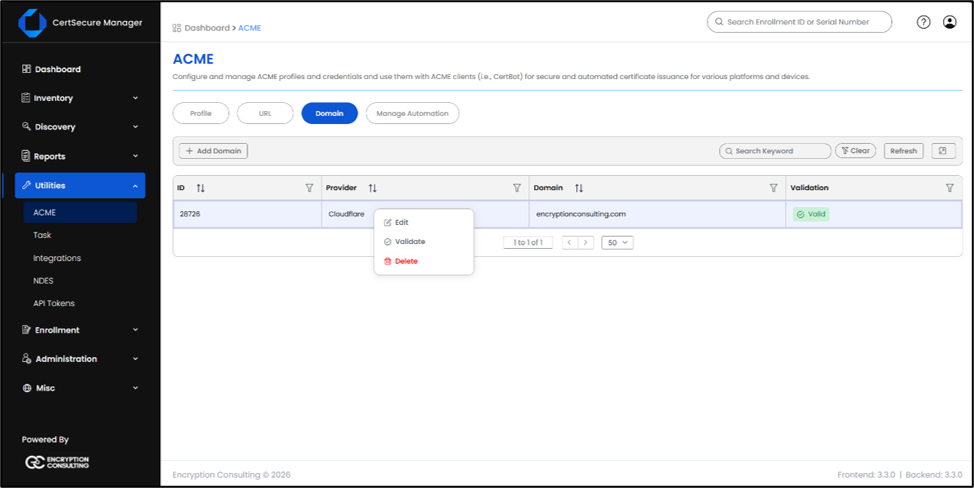Viewport: 974px width, 488px height.
Task: Sort the Domain column using its arrows
Action: [x=579, y=188]
